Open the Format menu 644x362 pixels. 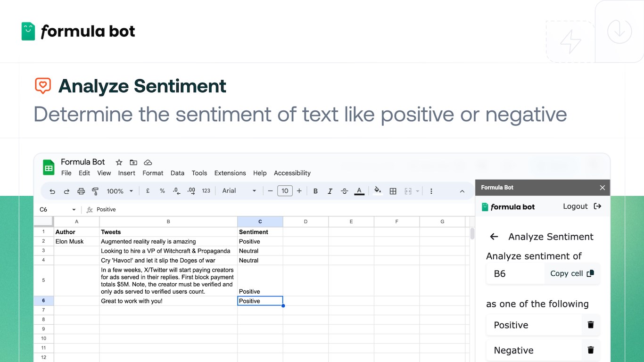click(x=153, y=173)
